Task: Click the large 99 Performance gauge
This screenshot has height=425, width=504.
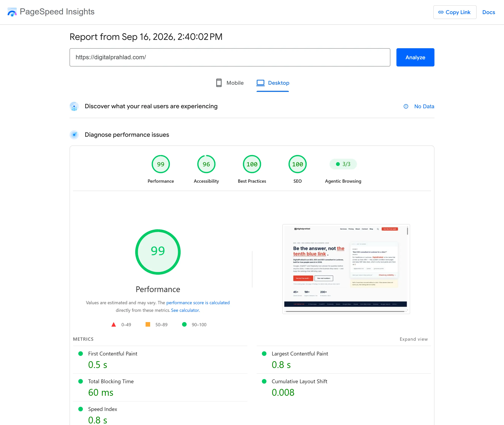Action: coord(158,252)
